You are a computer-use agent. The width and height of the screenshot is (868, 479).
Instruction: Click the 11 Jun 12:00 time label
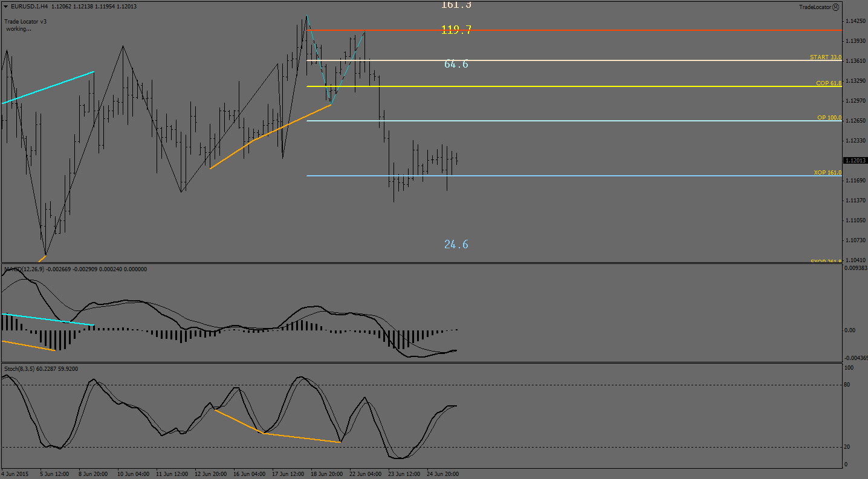(x=172, y=474)
